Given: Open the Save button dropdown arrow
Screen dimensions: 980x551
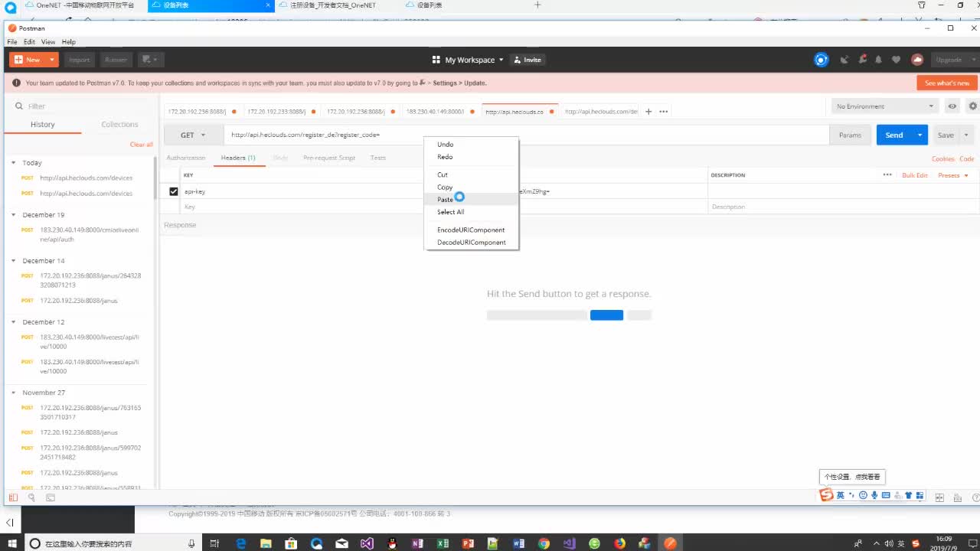Looking at the screenshot, I should 966,135.
